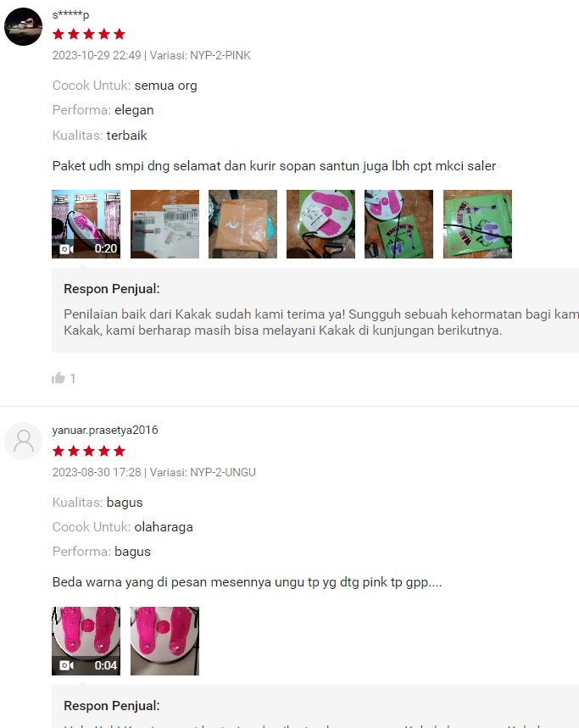Viewport: 579px width, 728px height.
Task: Click the like count number 1
Action: [x=73, y=378]
